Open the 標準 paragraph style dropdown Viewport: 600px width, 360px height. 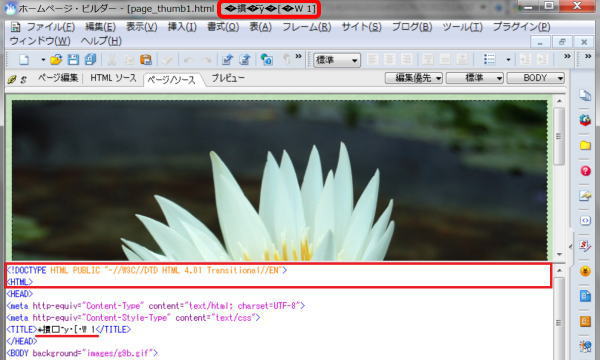[337, 60]
